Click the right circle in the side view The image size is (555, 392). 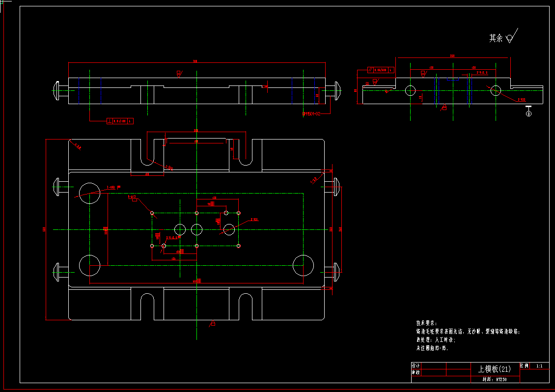(496, 91)
